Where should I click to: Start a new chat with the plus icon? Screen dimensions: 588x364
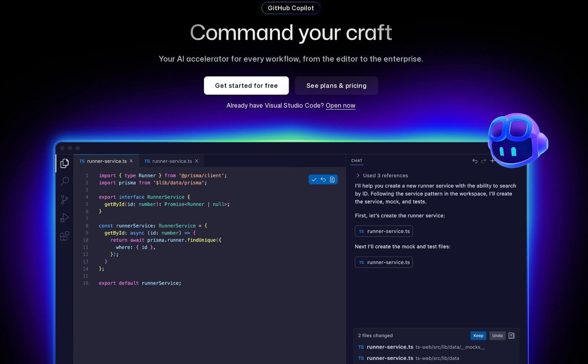click(492, 161)
